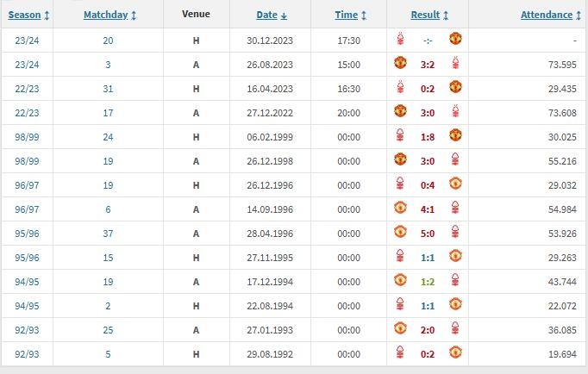Viewport: 588px width, 374px height.
Task: Open the 1:8 result from 06.02.1999
Action: (x=427, y=135)
